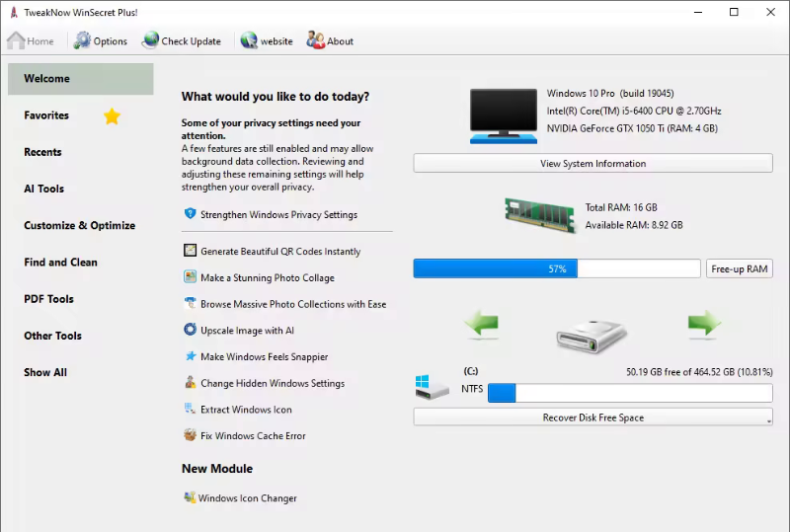Click the yellow Favorites star icon
The height and width of the screenshot is (532, 790).
point(113,116)
